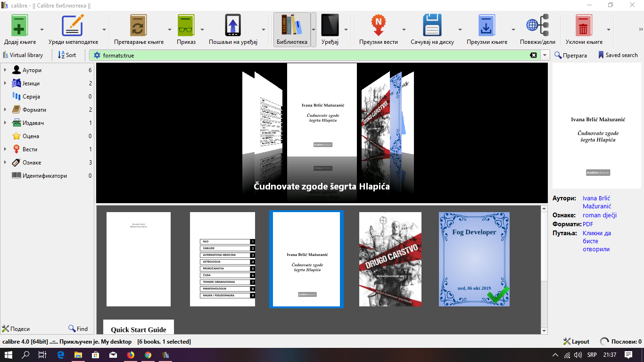Open dropdown arrow next to Додај књиге
The width and height of the screenshot is (644, 362).
coord(42,30)
